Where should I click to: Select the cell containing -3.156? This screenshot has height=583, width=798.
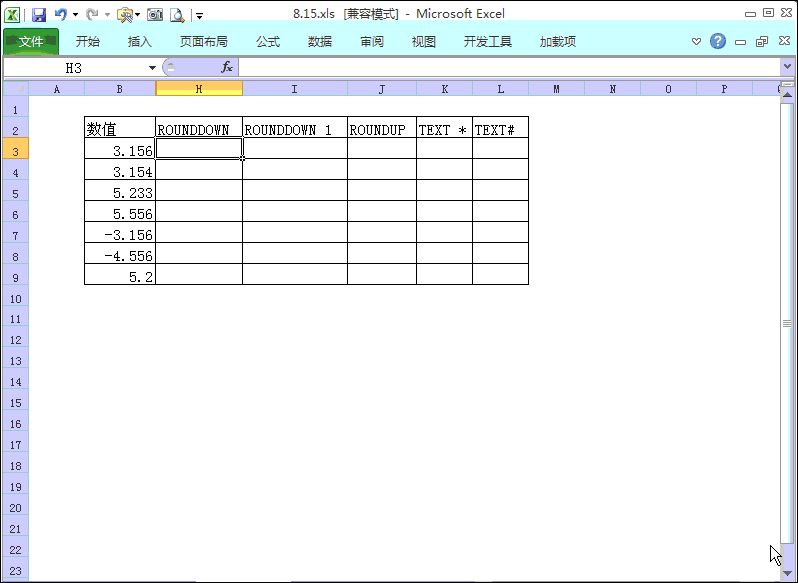(x=120, y=232)
